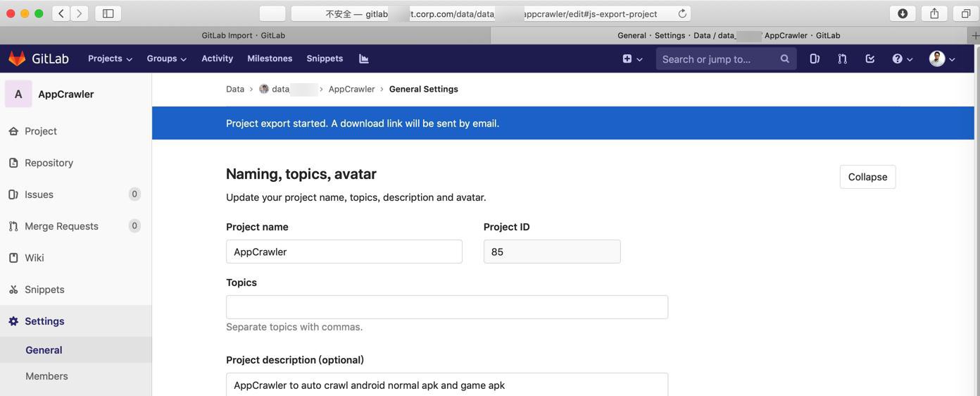Open the Safari share menu
980x396 pixels.
click(934, 13)
